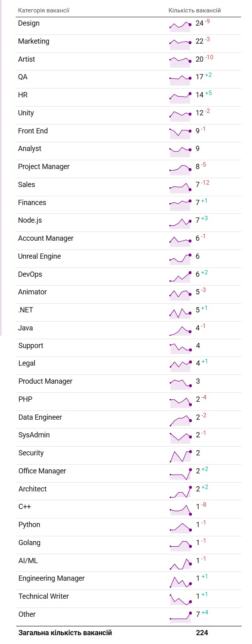The width and height of the screenshot is (252, 644).
Task: Sort by Кількість вакансій column header
Action: pos(195,10)
